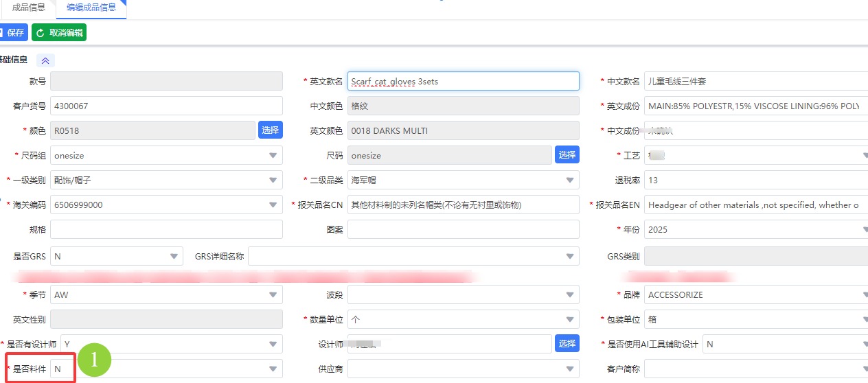Collapse the basic information section chevron

tap(45, 60)
